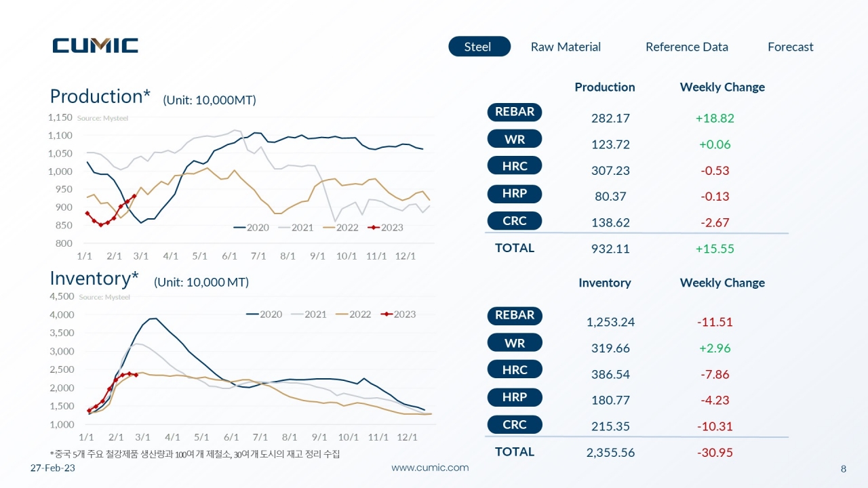This screenshot has width=868, height=488.
Task: Open the www.cumic.com link
Action: click(x=430, y=468)
